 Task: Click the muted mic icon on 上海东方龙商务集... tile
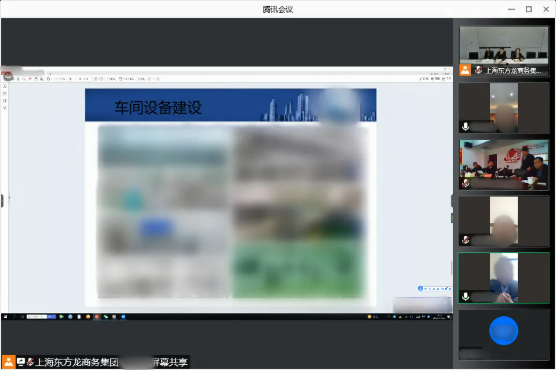coord(478,70)
